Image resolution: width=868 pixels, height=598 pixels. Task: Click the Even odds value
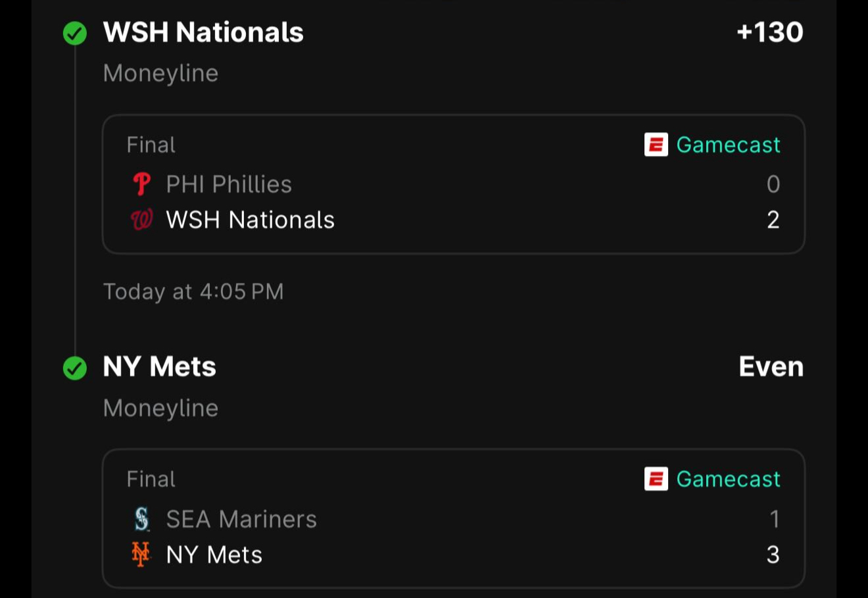pos(771,366)
